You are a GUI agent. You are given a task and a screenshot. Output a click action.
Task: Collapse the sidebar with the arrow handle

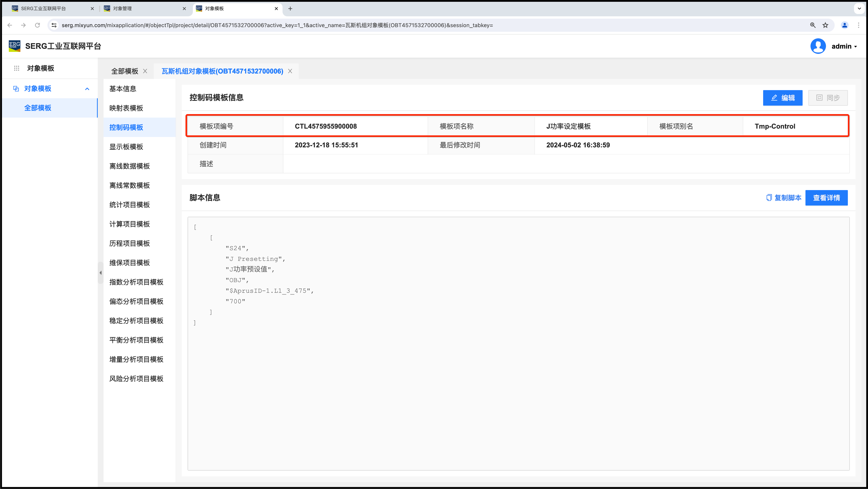pyautogui.click(x=100, y=273)
